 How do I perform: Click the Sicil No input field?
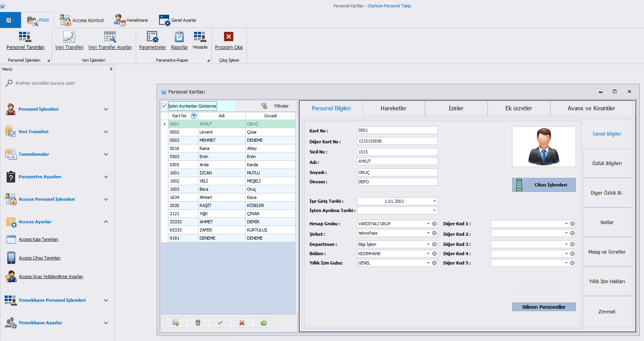coord(397,152)
